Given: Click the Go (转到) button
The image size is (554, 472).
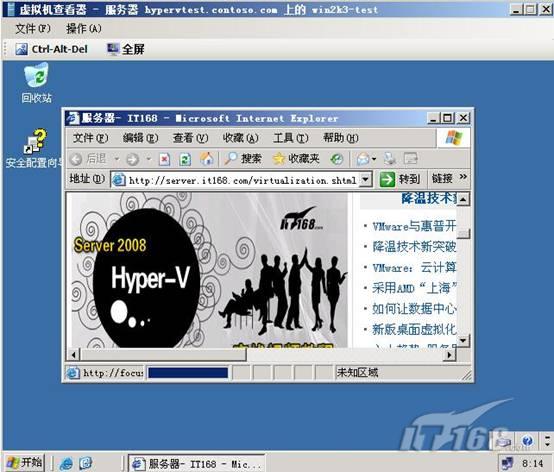Looking at the screenshot, I should [400, 179].
